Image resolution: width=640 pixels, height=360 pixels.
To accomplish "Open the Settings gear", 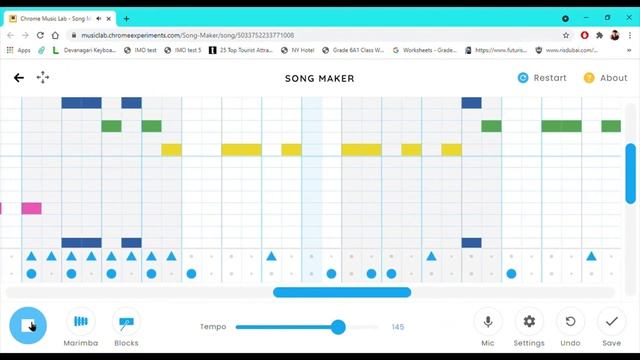I will (x=529, y=327).
